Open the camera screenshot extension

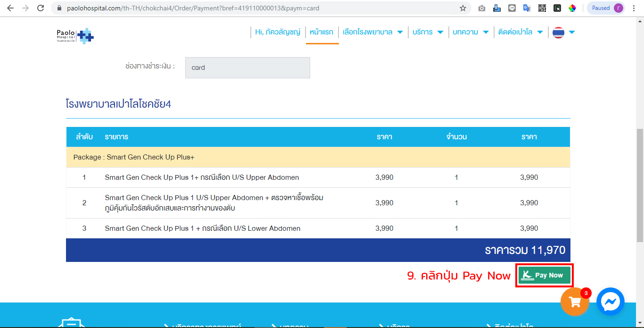481,8
